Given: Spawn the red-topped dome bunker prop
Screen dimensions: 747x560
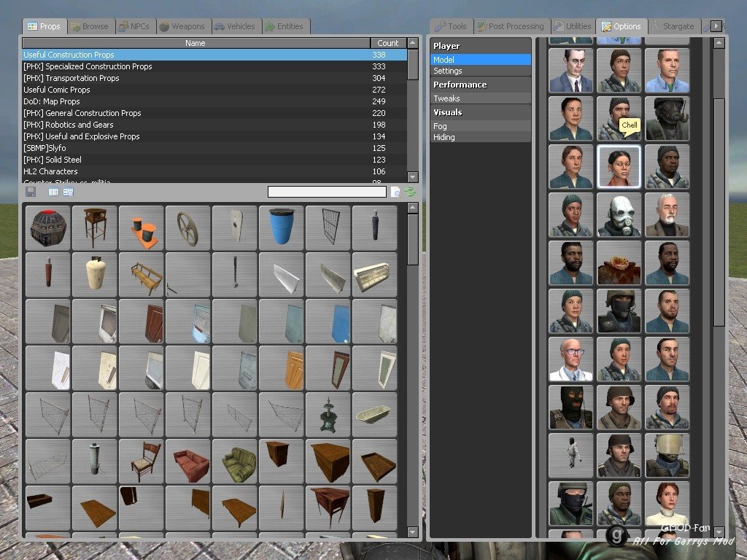Looking at the screenshot, I should [47, 227].
